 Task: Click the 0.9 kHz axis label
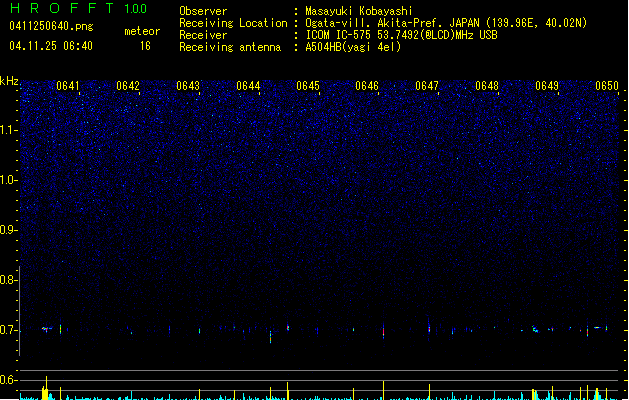[9, 230]
